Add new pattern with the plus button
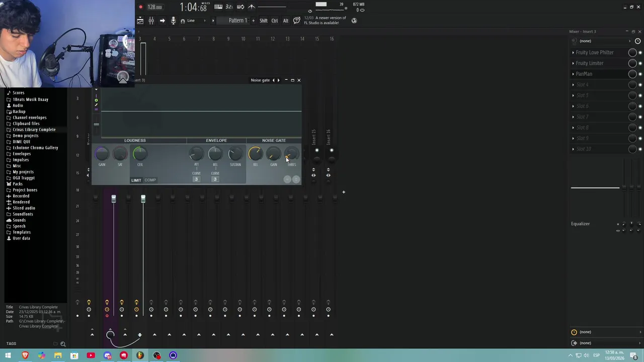Screen dimensions: 644x362 (253, 21)
